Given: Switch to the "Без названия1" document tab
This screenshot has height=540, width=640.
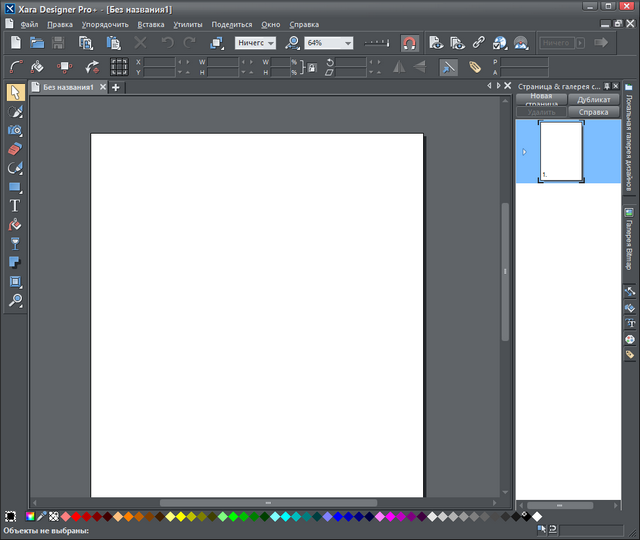Looking at the screenshot, I should 67,88.
